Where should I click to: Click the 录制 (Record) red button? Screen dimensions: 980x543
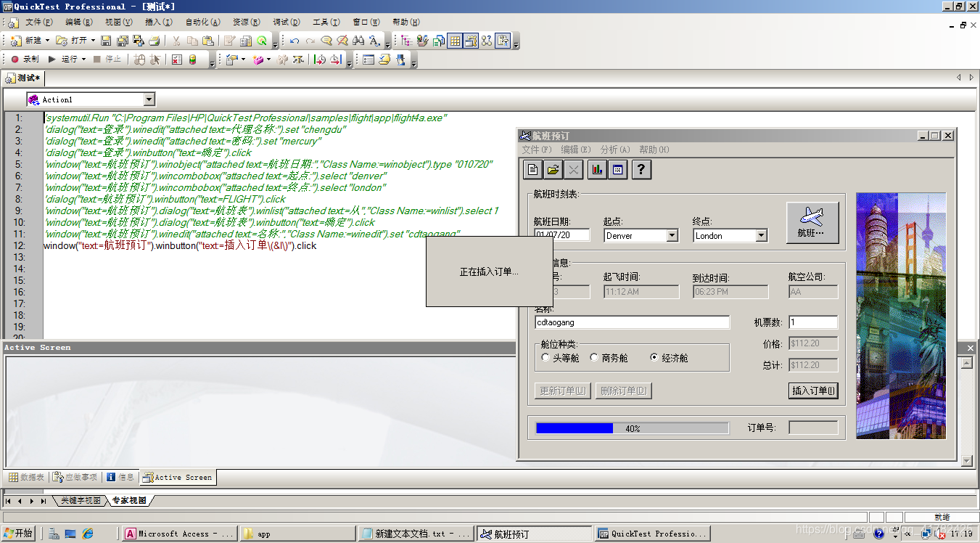click(25, 59)
